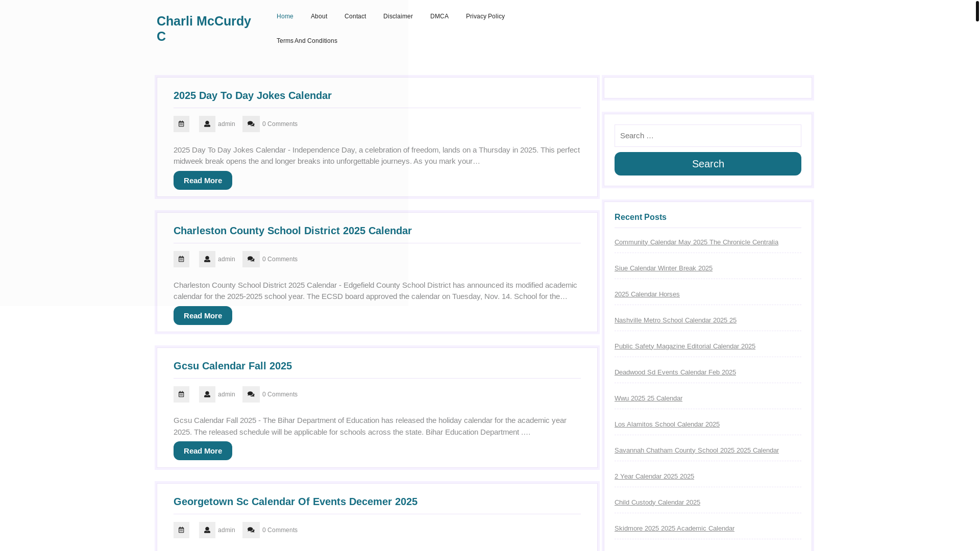The image size is (980, 551).
Task: Open the Home menu item
Action: pos(285,16)
